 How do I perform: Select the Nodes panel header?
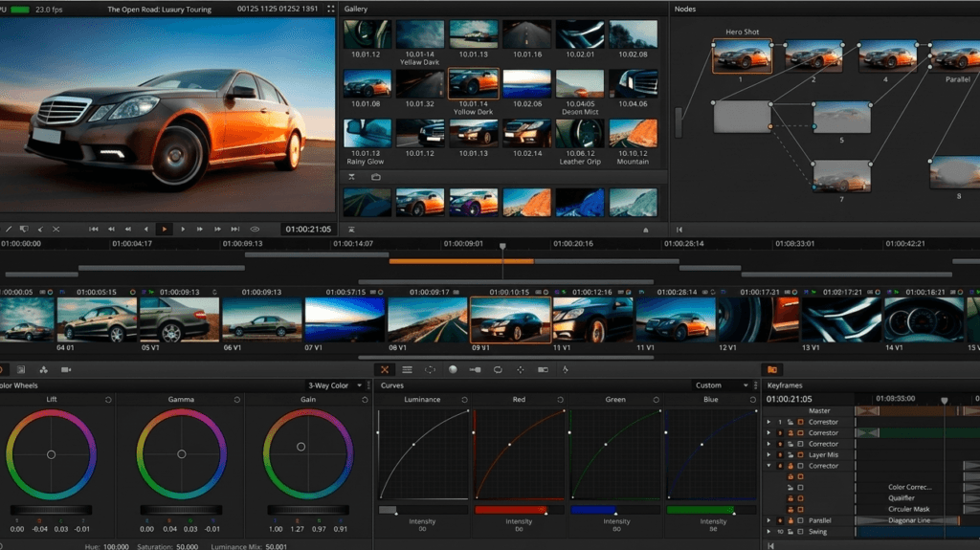(685, 9)
